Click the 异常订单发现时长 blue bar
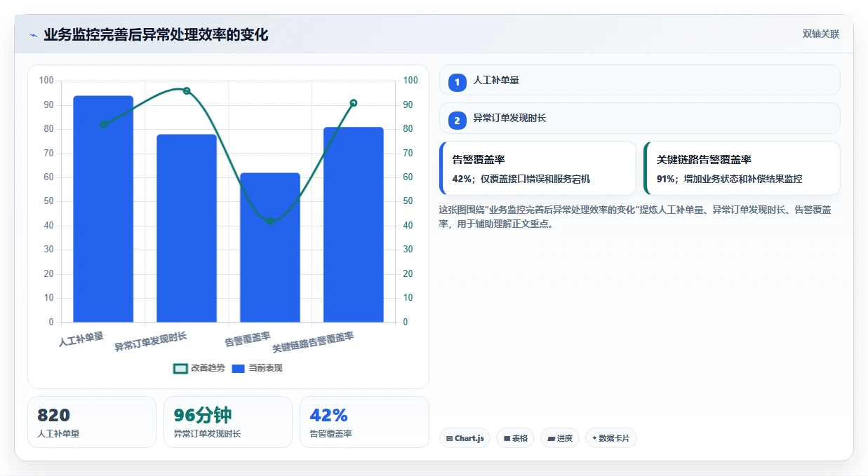The height and width of the screenshot is (476, 868). tap(187, 229)
